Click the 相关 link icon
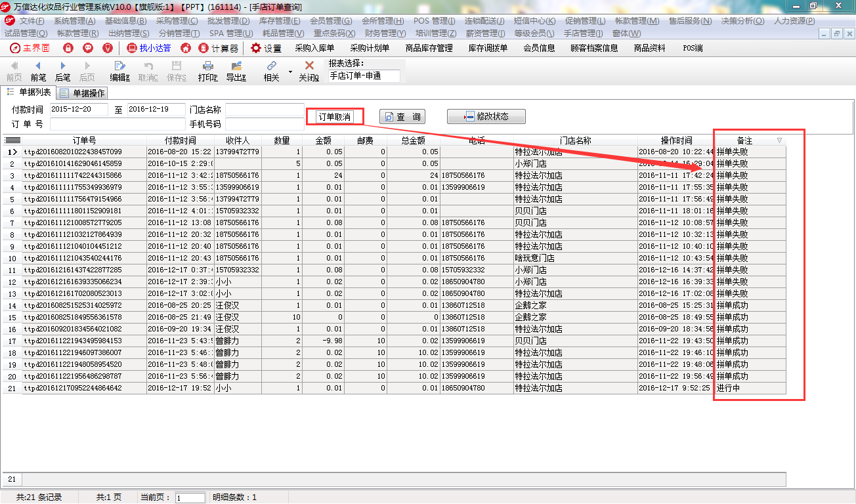 pyautogui.click(x=271, y=72)
